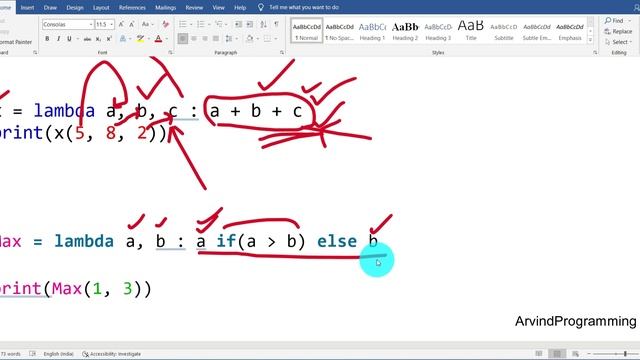Toggle Bold formatting
This screenshot has height=360, width=640.
pyautogui.click(x=47, y=39)
